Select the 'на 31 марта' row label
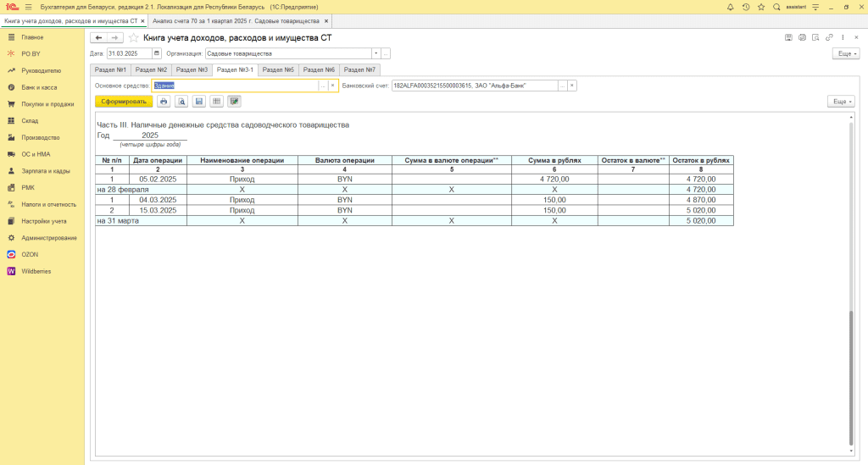 pos(118,220)
